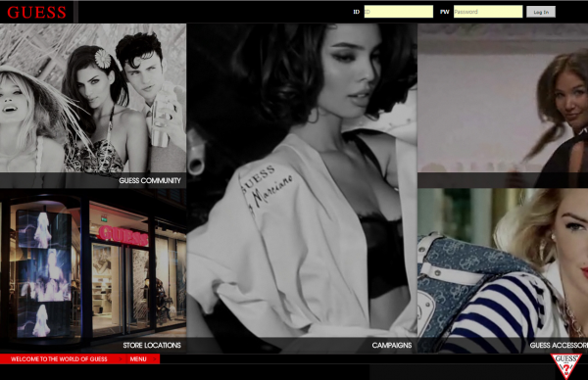Open the GUESS ACCESSORIES label link
Screen dimensions: 588x380
[559, 345]
